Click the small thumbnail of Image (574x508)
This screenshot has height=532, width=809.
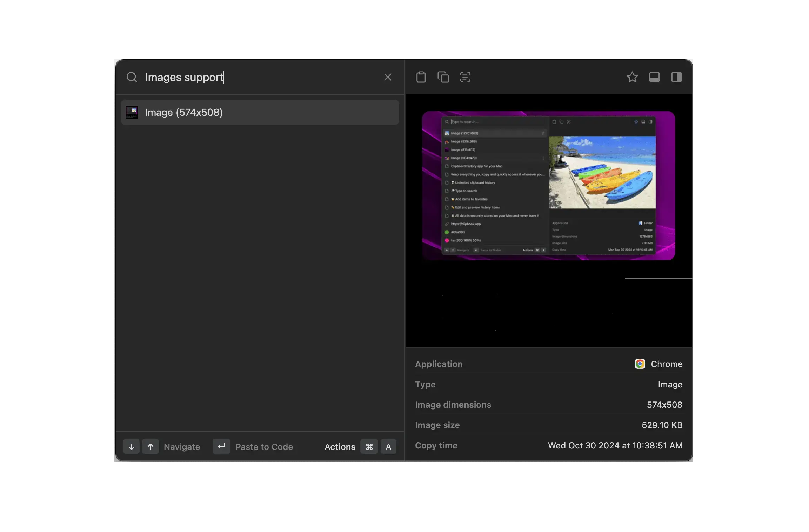coord(132,112)
